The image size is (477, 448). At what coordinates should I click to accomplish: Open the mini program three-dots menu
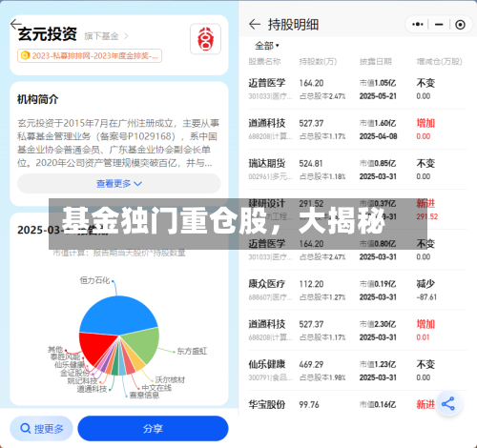pos(417,25)
